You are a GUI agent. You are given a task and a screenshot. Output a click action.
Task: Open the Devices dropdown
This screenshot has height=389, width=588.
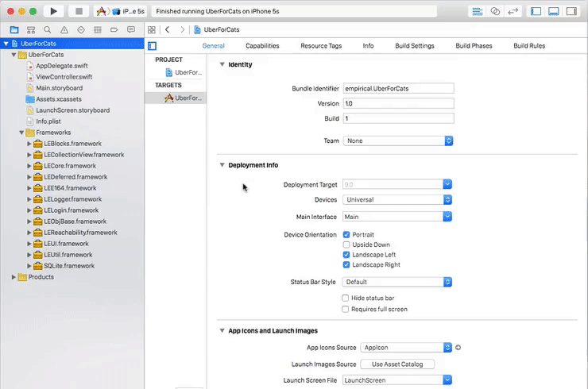(x=397, y=200)
